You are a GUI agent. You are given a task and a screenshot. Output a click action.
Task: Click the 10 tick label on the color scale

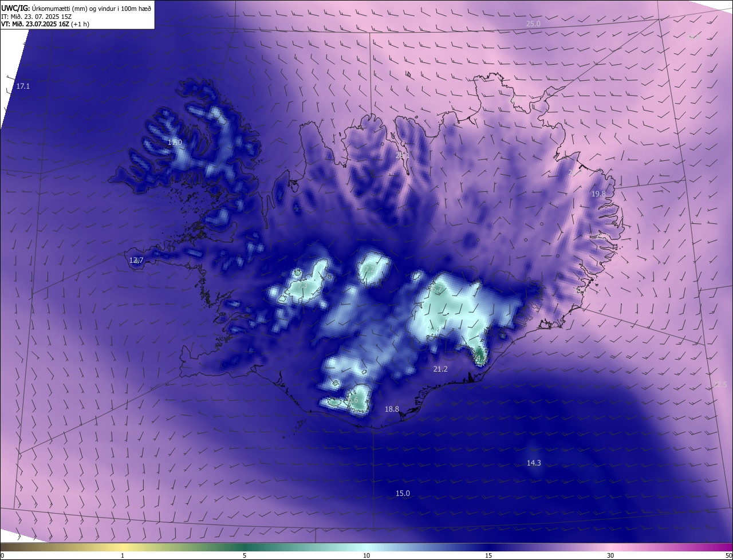366,555
